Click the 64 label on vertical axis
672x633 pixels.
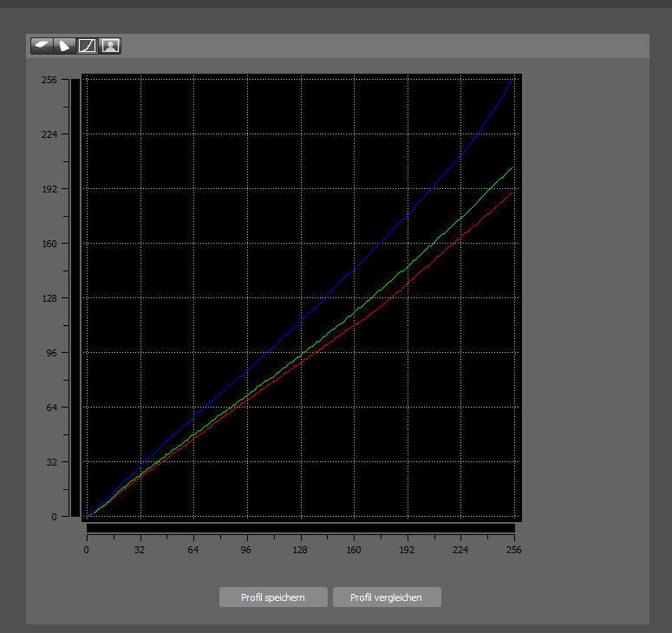coord(51,408)
